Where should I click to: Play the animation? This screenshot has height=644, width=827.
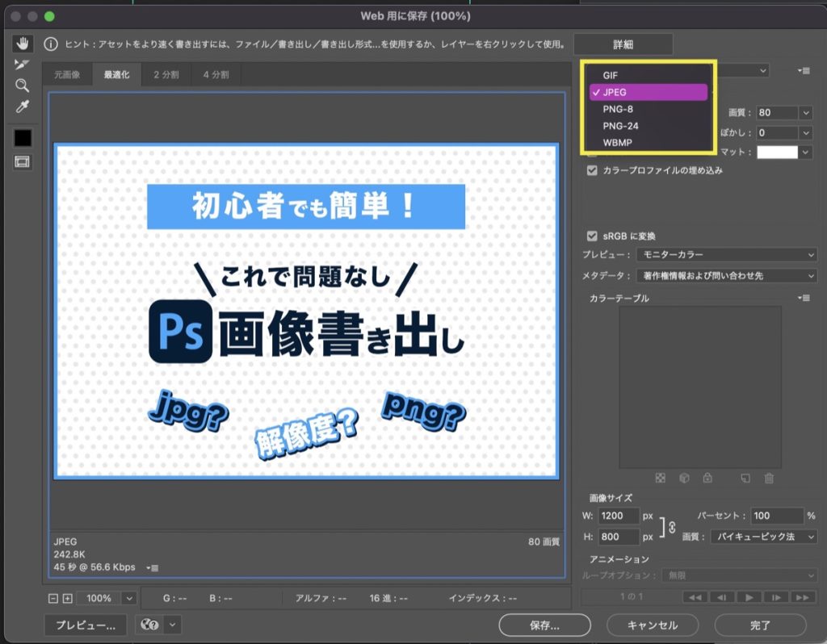tap(749, 597)
